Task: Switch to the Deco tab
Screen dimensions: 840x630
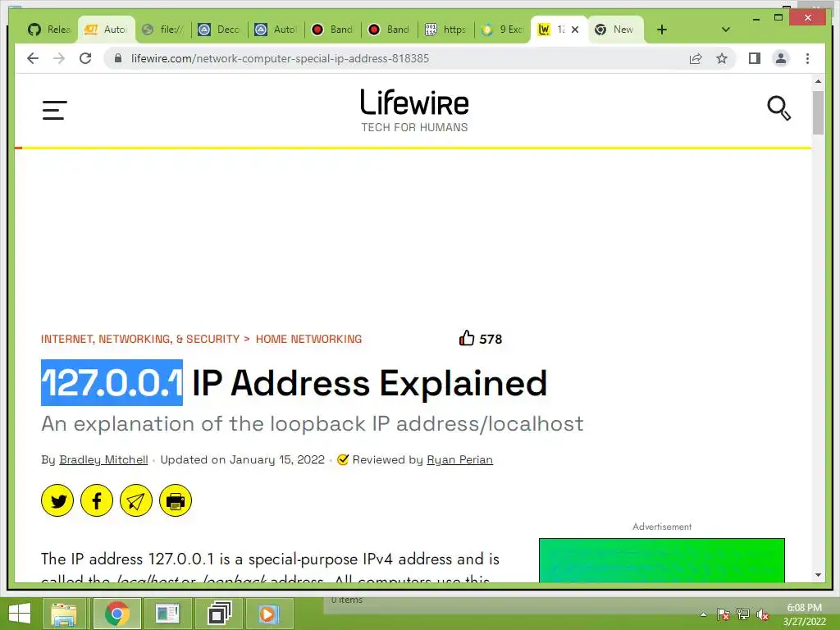Action: [x=220, y=30]
